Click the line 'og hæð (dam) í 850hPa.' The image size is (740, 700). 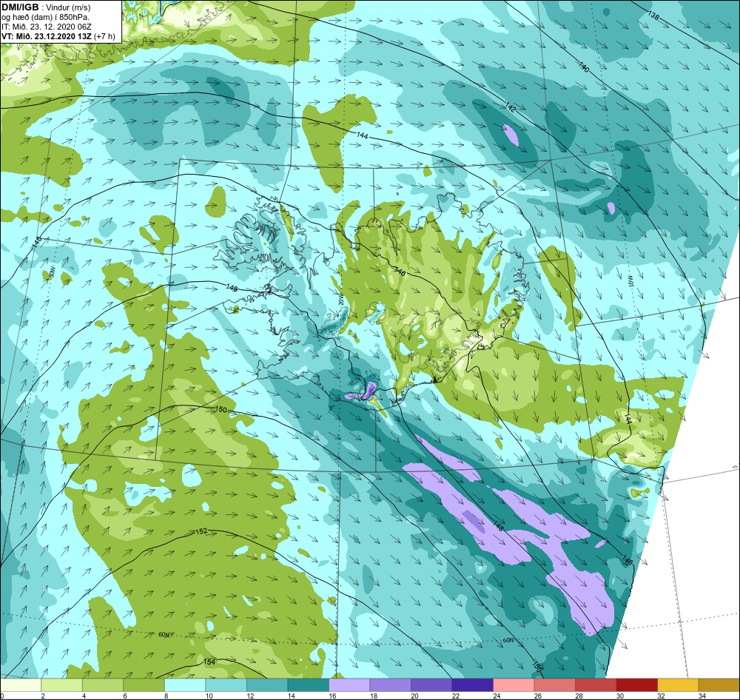pos(46,17)
